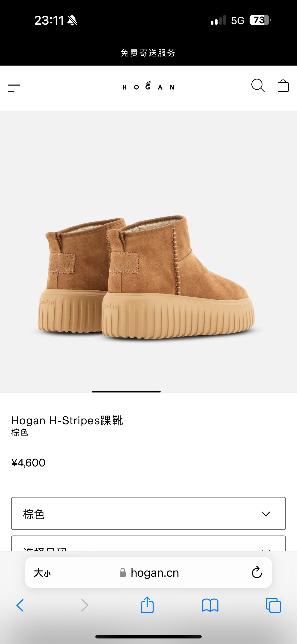Screen dimensions: 297x644
Task: Open the search magnifier icon
Action: [258, 86]
